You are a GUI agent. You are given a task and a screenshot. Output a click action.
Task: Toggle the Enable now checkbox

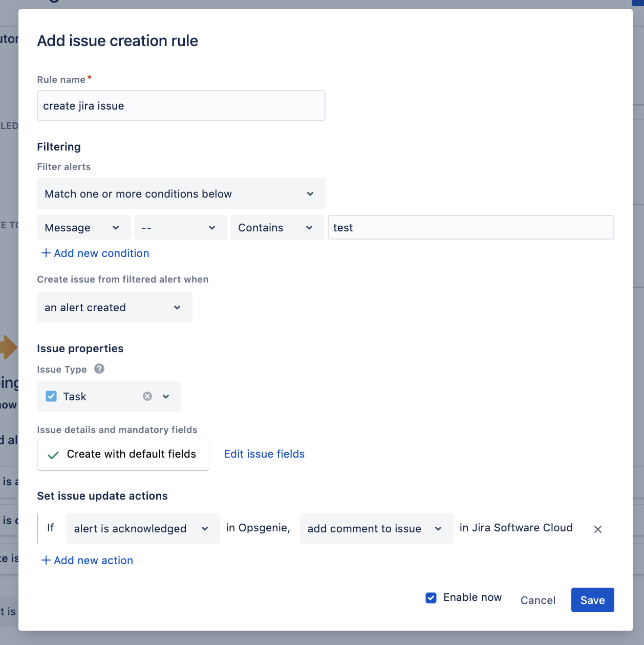coord(431,598)
